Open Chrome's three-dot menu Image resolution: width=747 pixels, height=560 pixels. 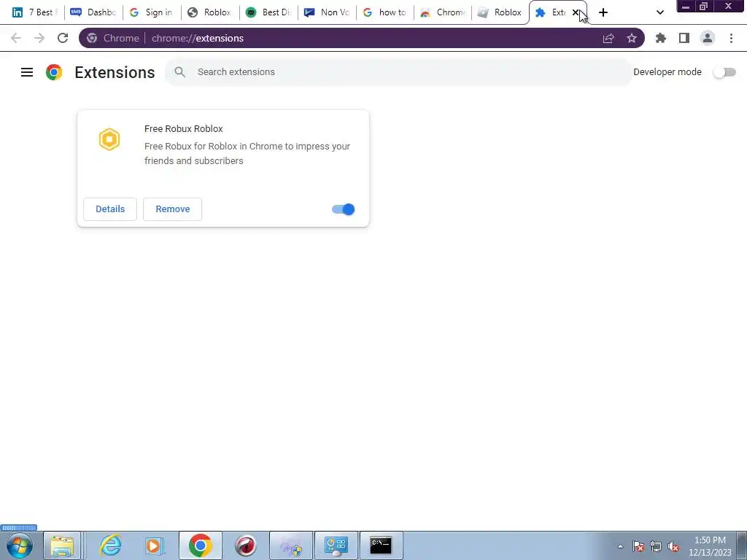[x=731, y=38]
